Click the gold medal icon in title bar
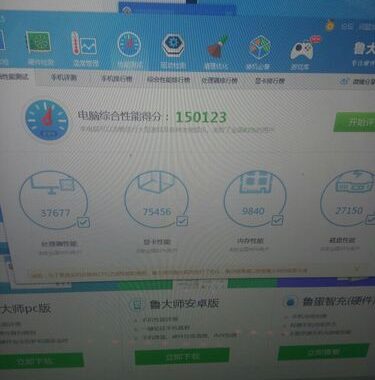 [330, 25]
